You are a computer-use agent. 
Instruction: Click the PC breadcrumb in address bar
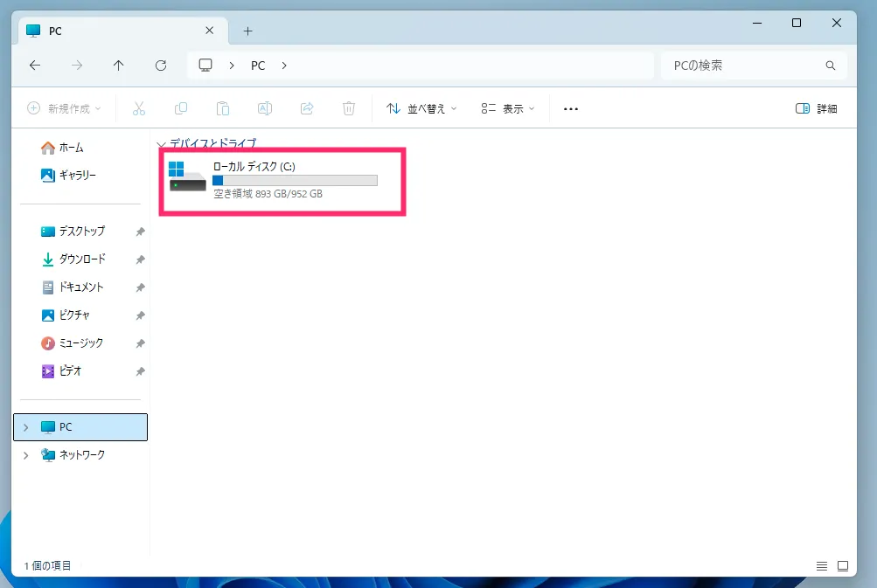(258, 66)
